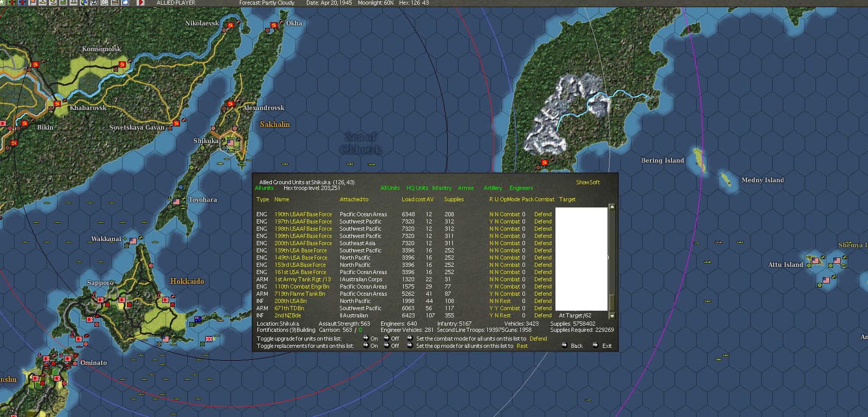Click Show Soft in the units dialog
Viewport: 868px width, 417px height.
pos(588,182)
